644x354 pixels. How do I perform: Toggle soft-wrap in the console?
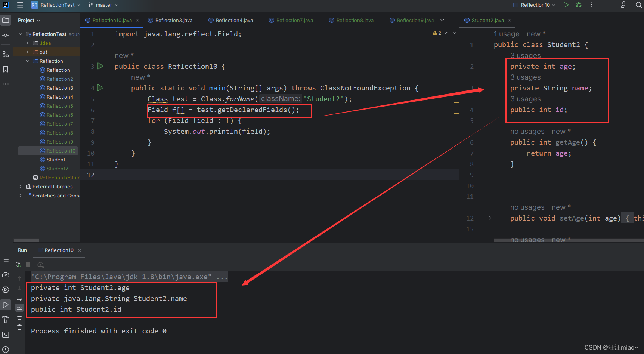click(19, 298)
